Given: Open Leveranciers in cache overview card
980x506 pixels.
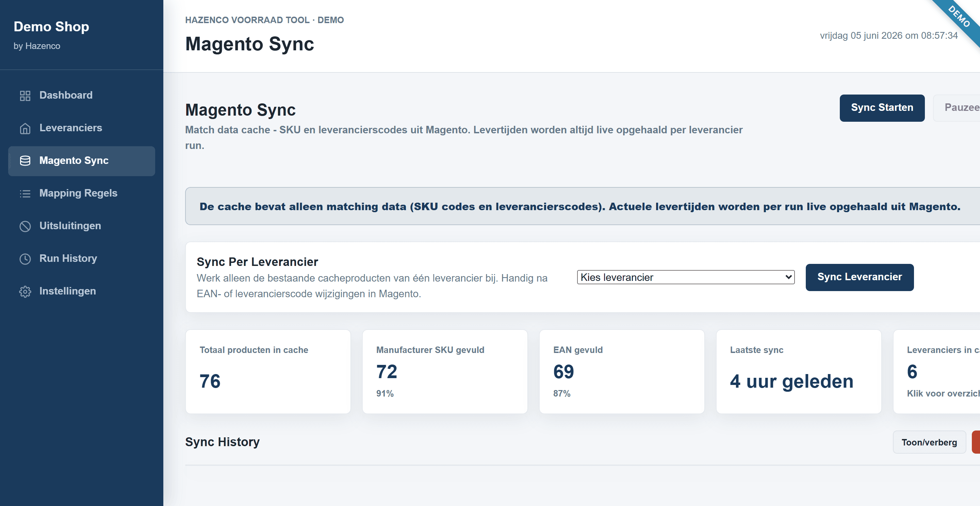Looking at the screenshot, I should [937, 371].
